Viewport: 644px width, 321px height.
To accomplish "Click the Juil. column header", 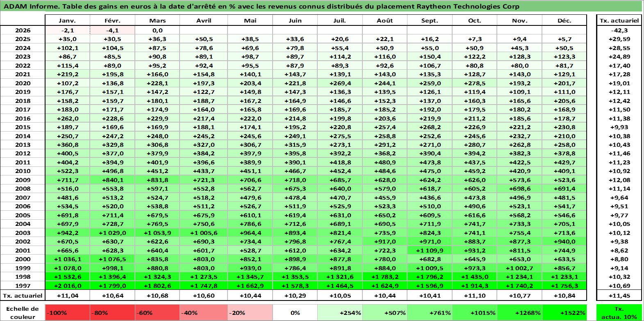I will (340, 20).
